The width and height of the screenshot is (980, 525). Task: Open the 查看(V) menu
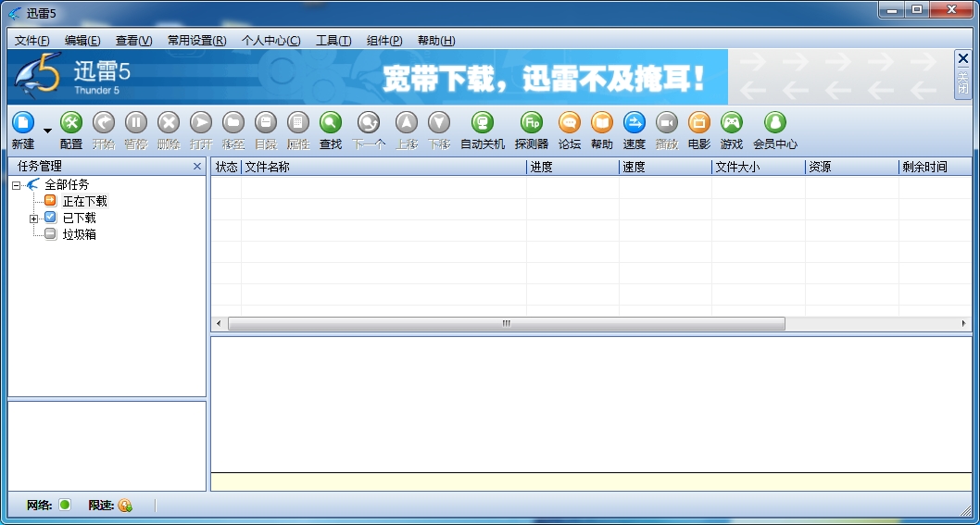click(133, 41)
